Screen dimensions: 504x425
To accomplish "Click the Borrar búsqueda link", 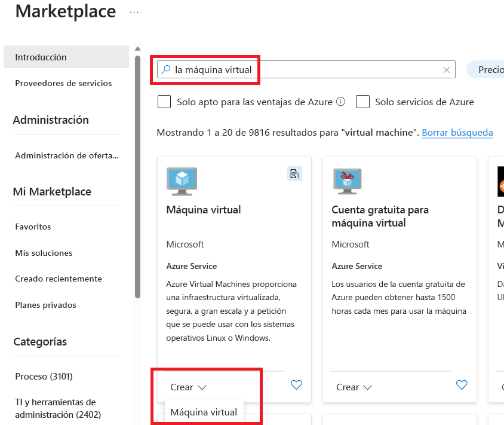I will click(457, 132).
